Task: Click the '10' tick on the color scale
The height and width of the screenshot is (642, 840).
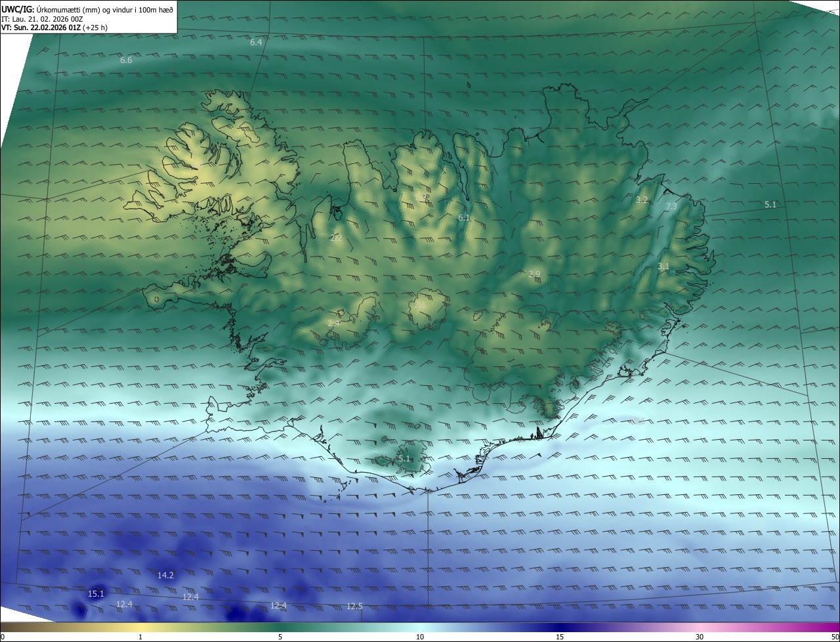Action: pos(420,637)
